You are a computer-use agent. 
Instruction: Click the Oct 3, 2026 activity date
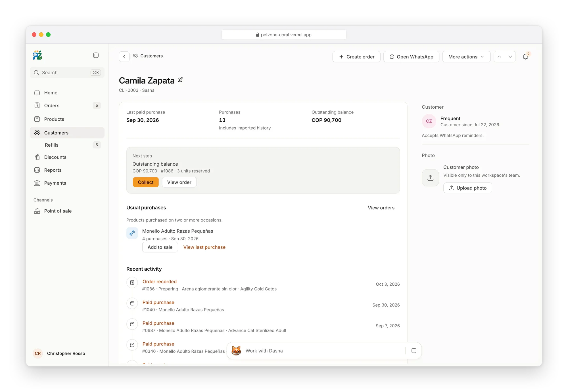coord(388,284)
